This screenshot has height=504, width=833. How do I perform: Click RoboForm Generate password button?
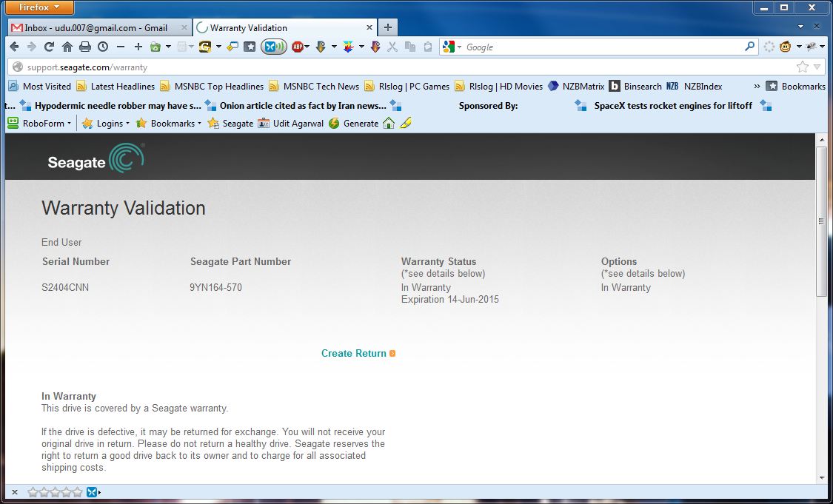(x=354, y=123)
